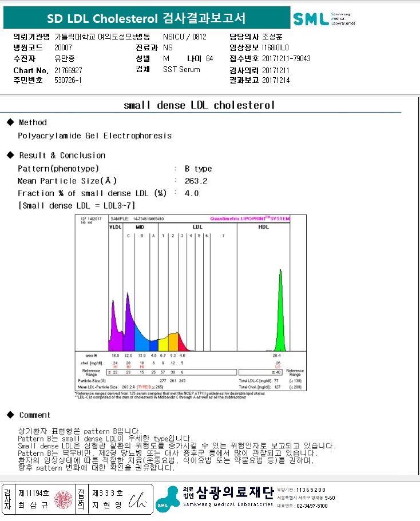Image resolution: width=420 pixels, height=521 pixels.
Task: Click the mean particle size '263.2'
Action: click(196, 181)
